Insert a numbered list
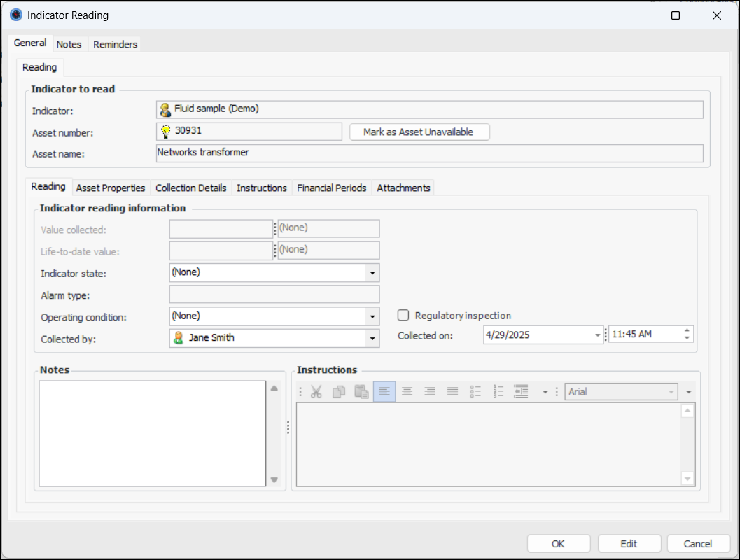The image size is (740, 560). 498,392
